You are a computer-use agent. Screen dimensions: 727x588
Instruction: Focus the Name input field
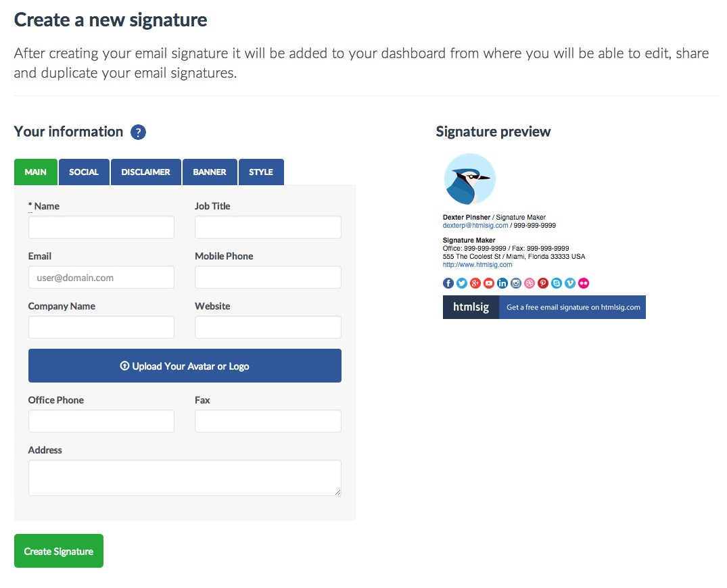point(101,227)
